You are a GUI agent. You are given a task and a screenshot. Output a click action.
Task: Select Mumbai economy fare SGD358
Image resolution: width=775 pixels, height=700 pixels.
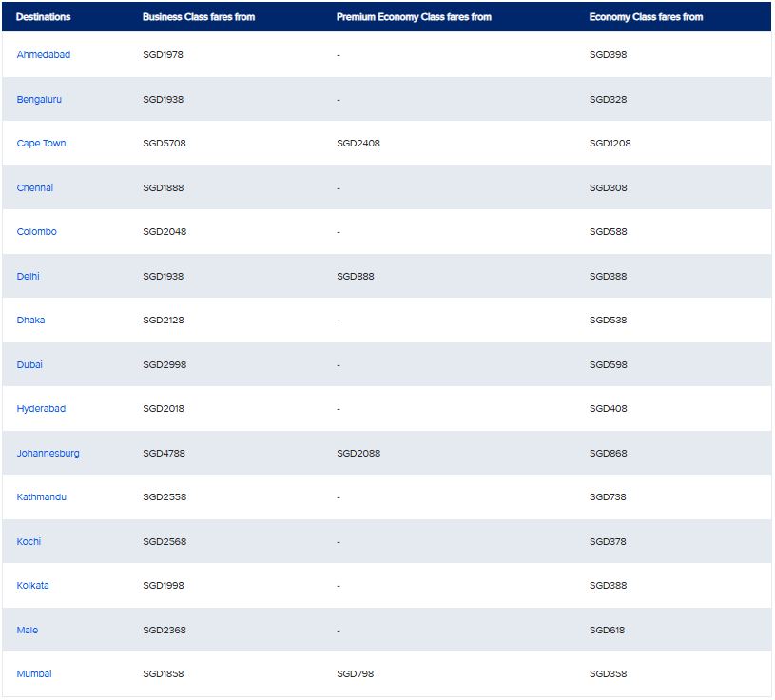(x=608, y=674)
